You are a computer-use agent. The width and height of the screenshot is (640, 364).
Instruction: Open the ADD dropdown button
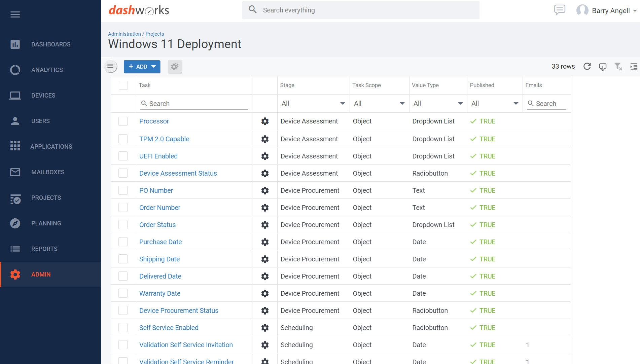click(142, 67)
